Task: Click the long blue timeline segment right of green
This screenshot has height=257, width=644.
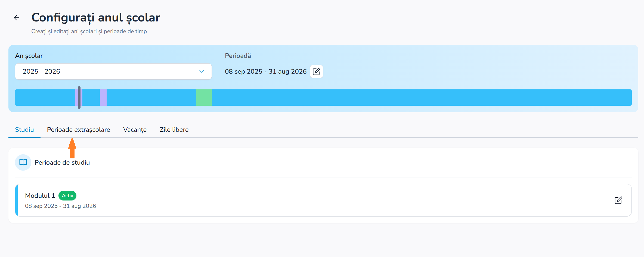Action: click(422, 98)
